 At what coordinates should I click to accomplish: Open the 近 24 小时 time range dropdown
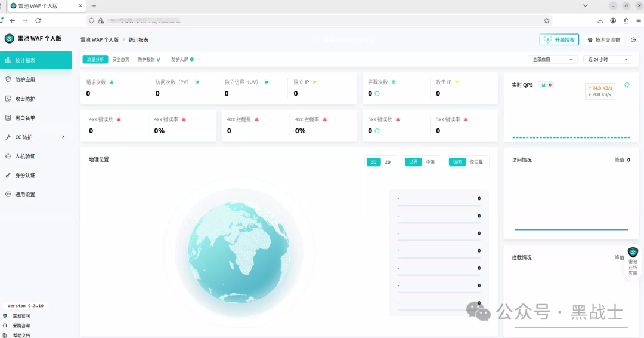pyautogui.click(x=608, y=59)
